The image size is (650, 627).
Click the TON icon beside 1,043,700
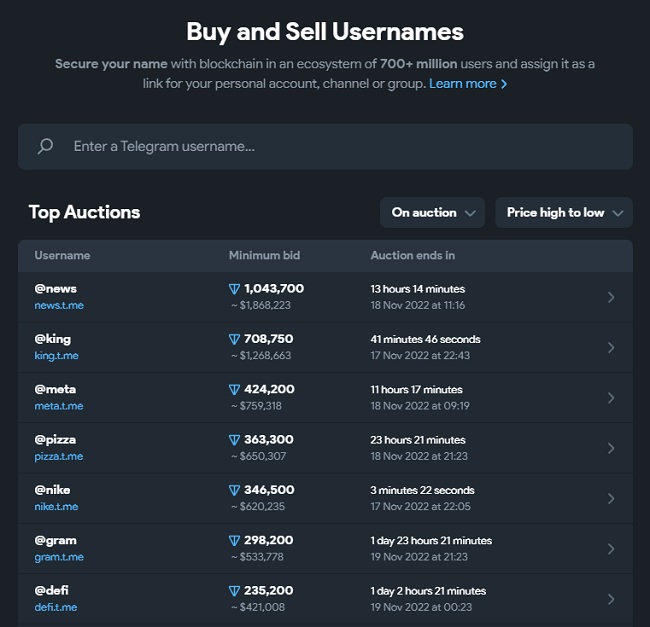(x=235, y=289)
